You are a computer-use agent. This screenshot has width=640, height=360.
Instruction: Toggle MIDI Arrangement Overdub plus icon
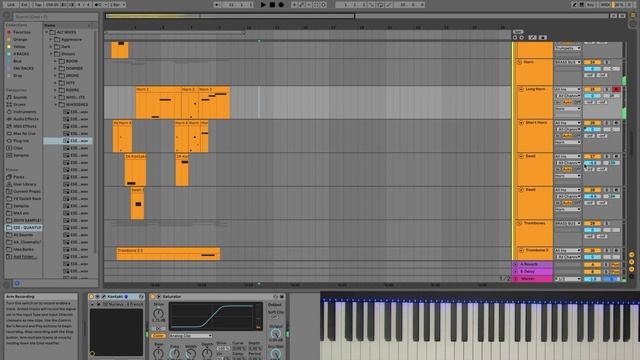coord(294,4)
